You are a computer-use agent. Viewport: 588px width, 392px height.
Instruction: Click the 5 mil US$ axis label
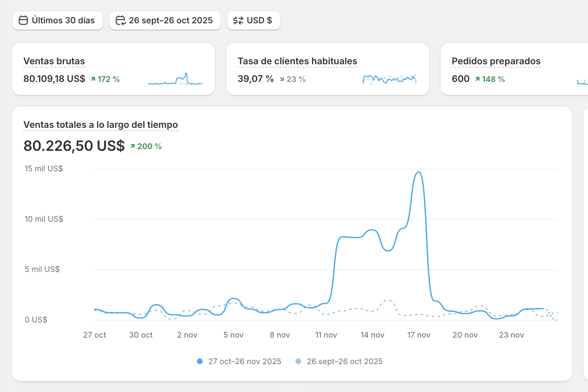42,269
